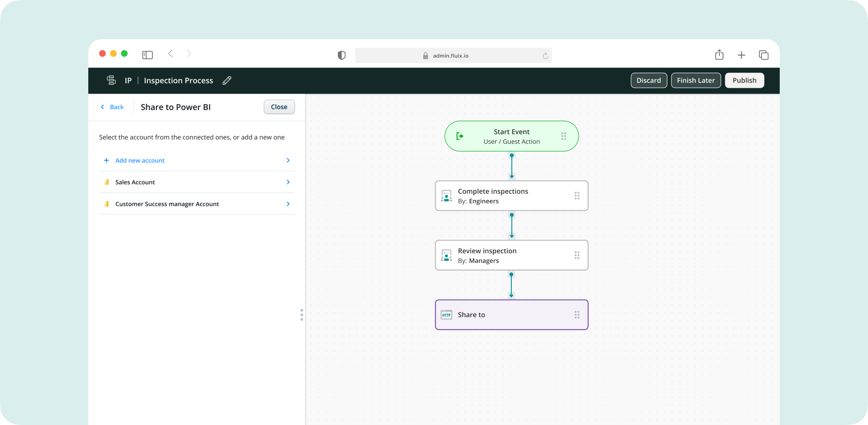868x425 pixels.
Task: Click drag handle on Start Event node
Action: tap(564, 136)
